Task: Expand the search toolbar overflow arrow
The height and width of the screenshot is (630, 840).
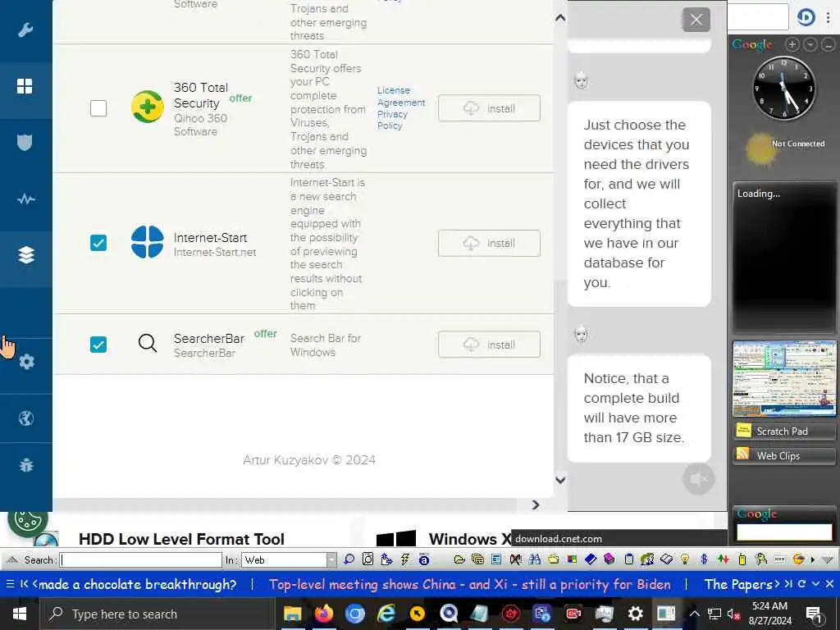Action: point(813,559)
